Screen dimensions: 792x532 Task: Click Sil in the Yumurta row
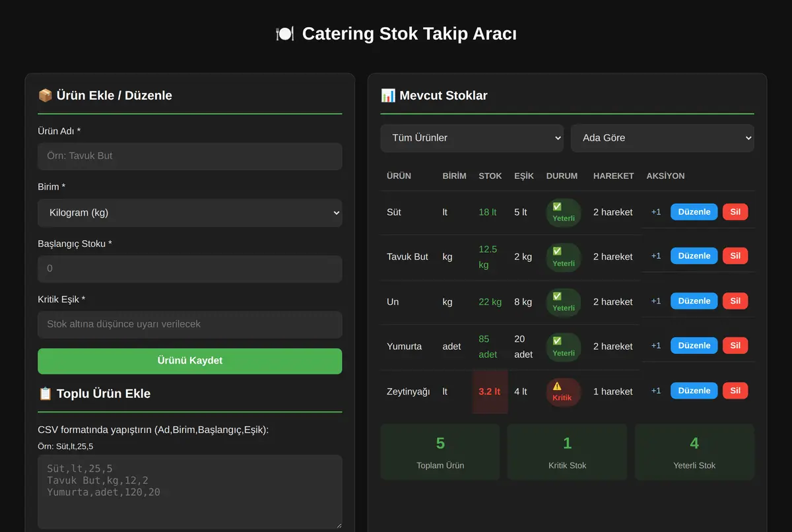tap(735, 346)
